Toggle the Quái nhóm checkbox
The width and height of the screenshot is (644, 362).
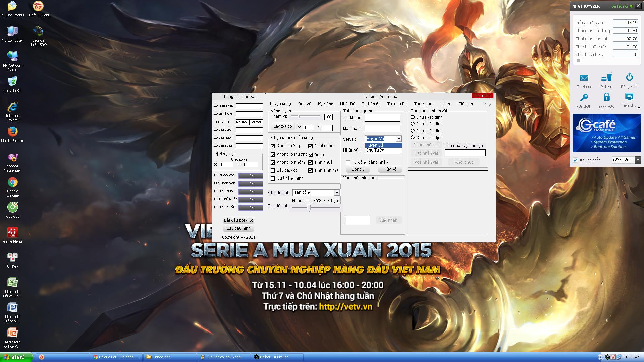click(310, 146)
